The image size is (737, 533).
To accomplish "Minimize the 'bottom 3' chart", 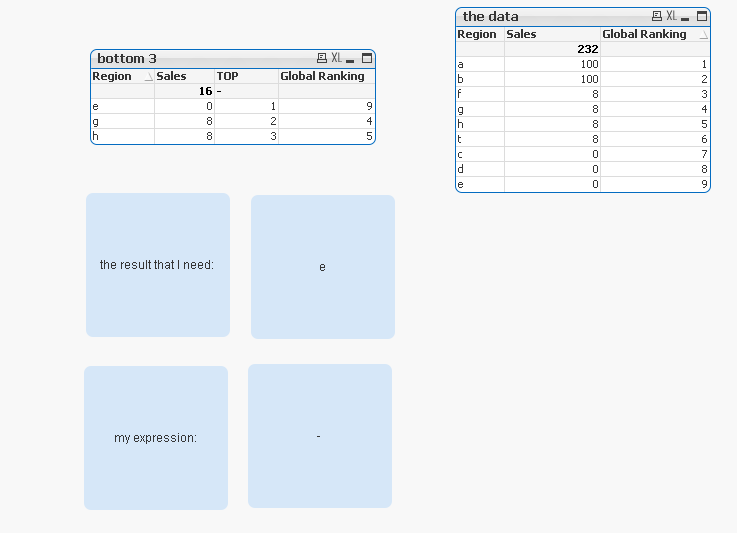I will [351, 59].
